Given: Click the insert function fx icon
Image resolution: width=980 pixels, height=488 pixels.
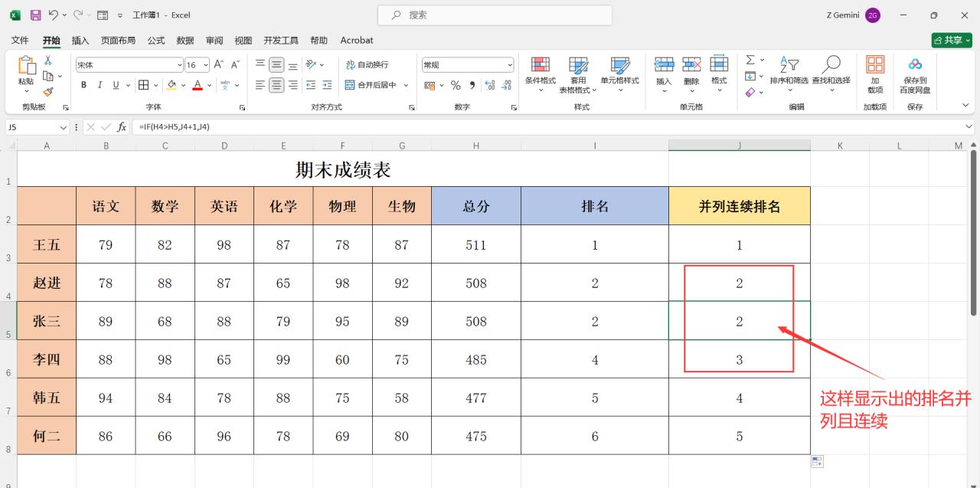Looking at the screenshot, I should (x=122, y=127).
